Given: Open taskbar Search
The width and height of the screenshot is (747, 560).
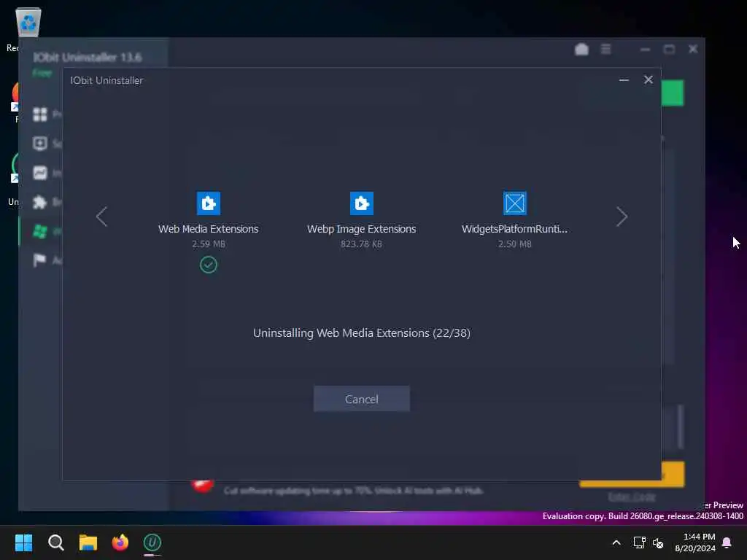Looking at the screenshot, I should (55, 542).
